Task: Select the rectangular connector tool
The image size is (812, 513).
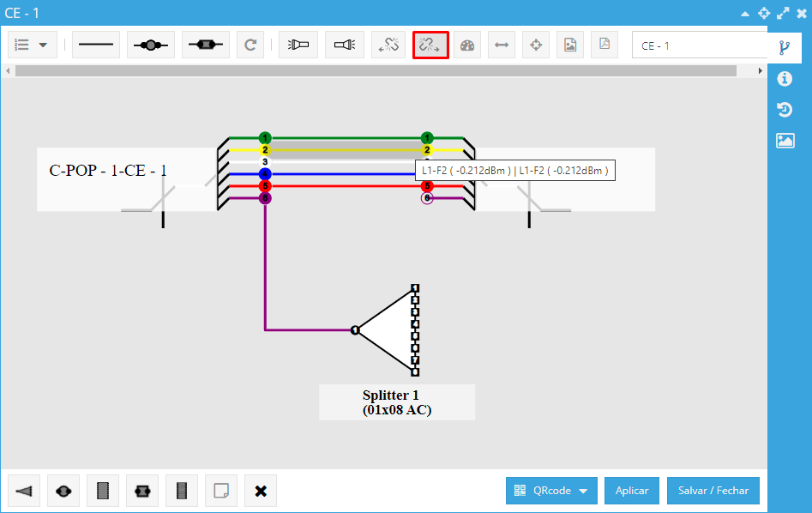Action: (x=206, y=45)
